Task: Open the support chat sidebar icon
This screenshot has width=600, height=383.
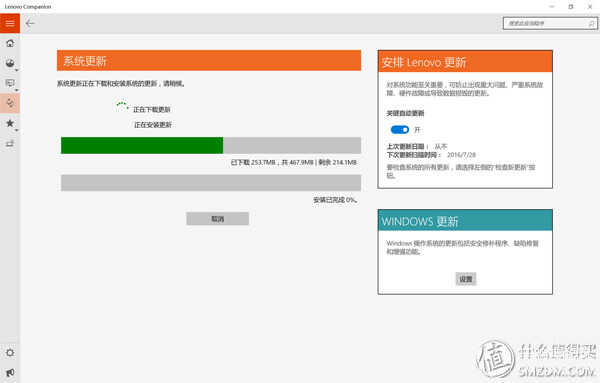Action: click(x=10, y=83)
